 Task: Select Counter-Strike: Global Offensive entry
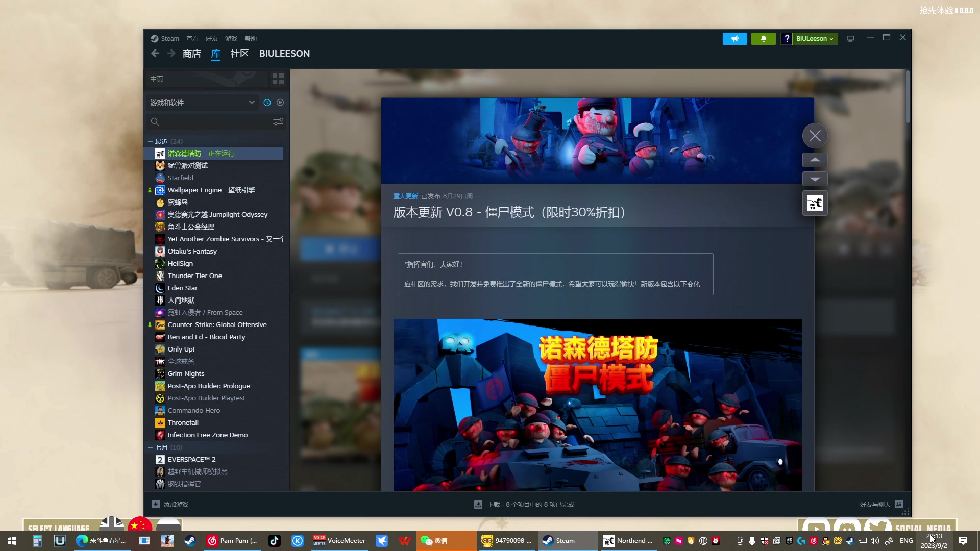point(214,325)
